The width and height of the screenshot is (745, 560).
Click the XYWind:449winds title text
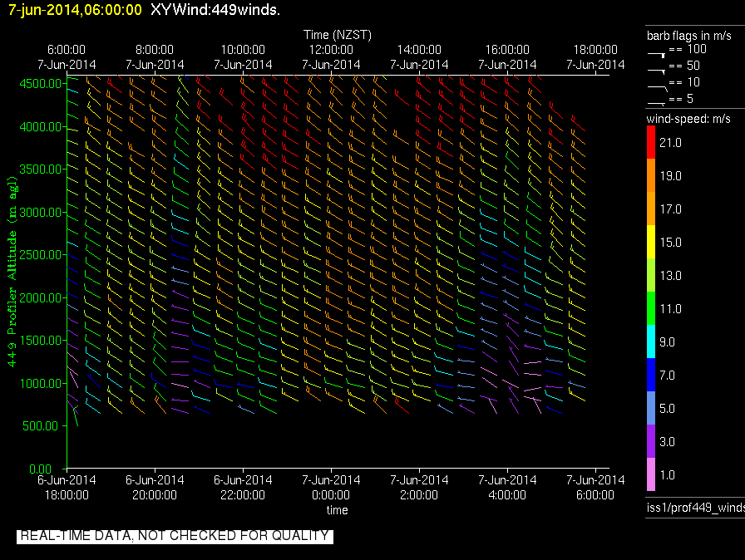[x=215, y=9]
